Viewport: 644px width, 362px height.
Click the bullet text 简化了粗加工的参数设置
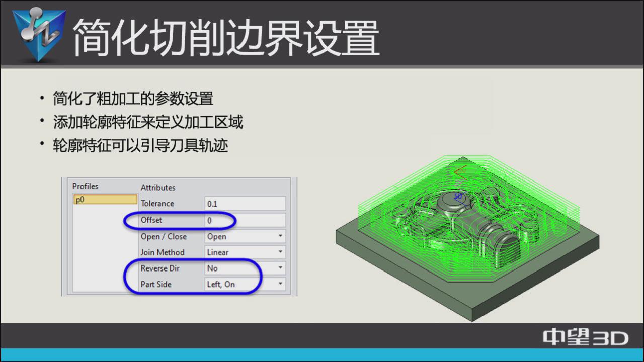(133, 98)
